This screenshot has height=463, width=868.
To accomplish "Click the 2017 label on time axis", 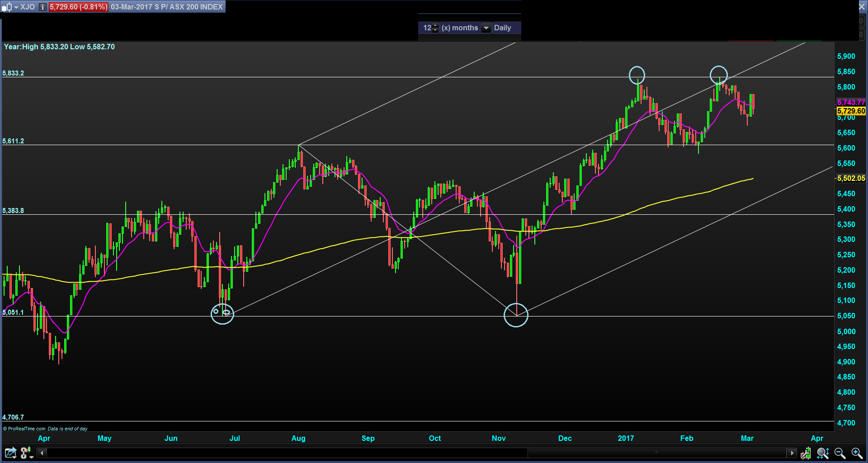I will (626, 438).
